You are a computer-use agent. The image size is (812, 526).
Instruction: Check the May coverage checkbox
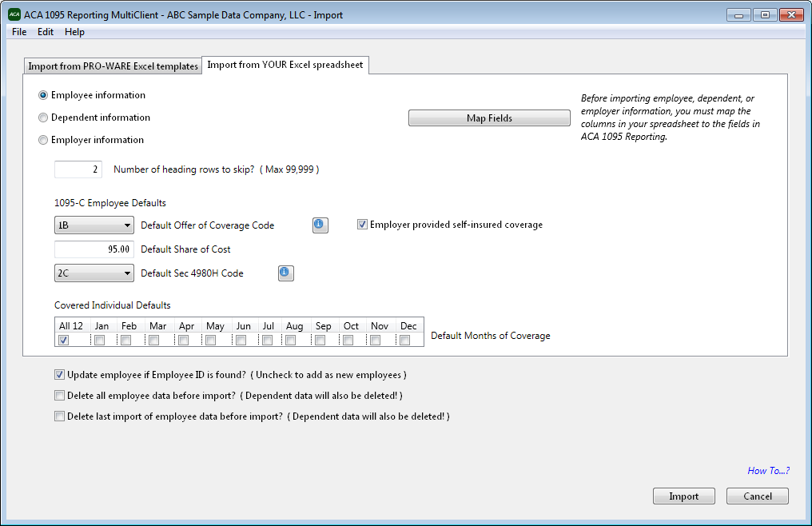pyautogui.click(x=210, y=340)
